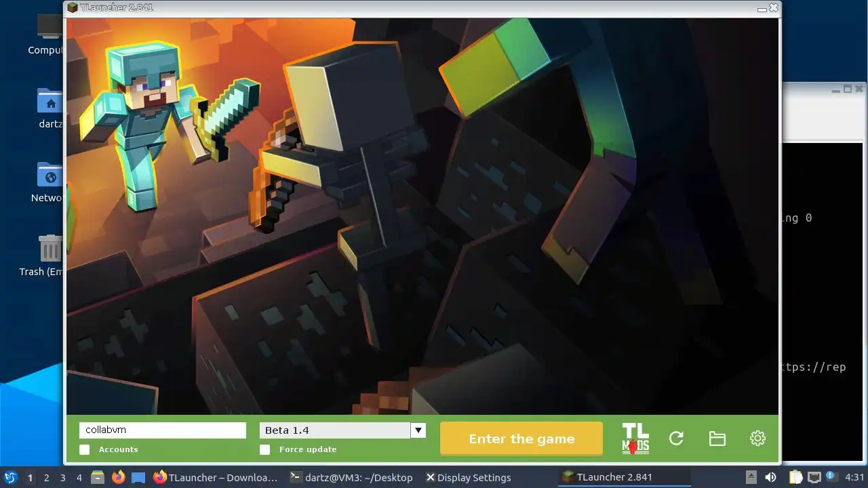Launch the file manager from taskbar
Screen dimensions: 868x488
[x=98, y=477]
